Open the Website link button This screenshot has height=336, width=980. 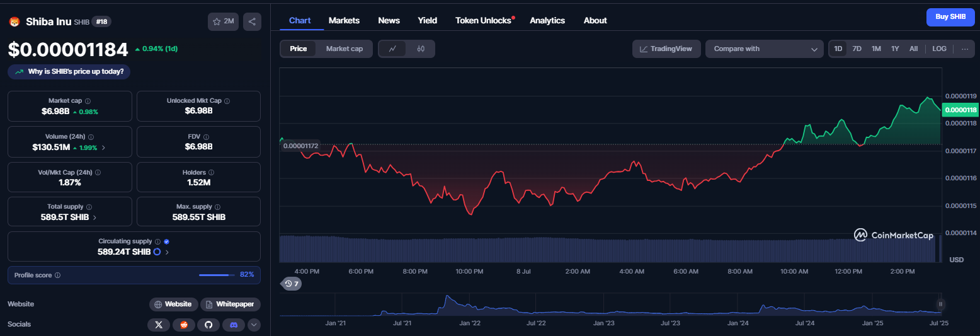click(174, 304)
